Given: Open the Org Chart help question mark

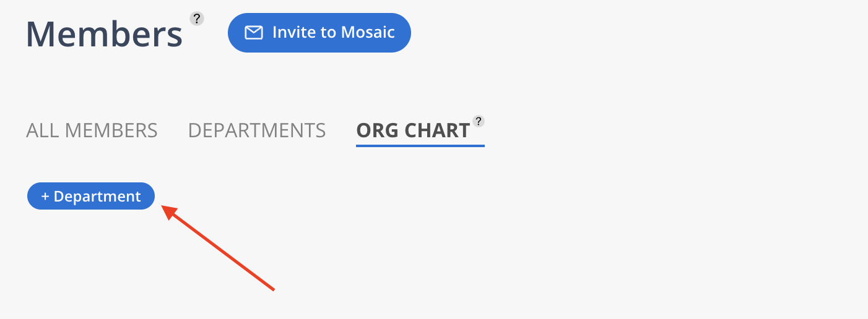Looking at the screenshot, I should click(x=478, y=121).
